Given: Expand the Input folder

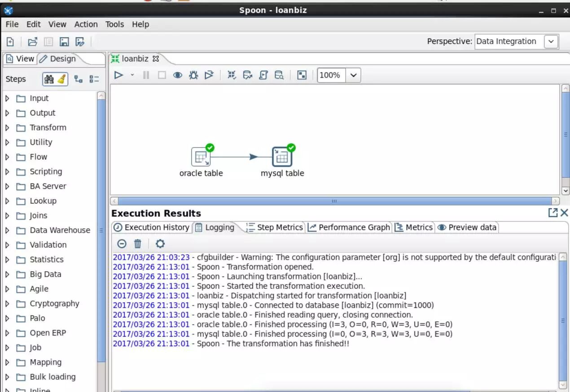Looking at the screenshot, I should coord(7,98).
